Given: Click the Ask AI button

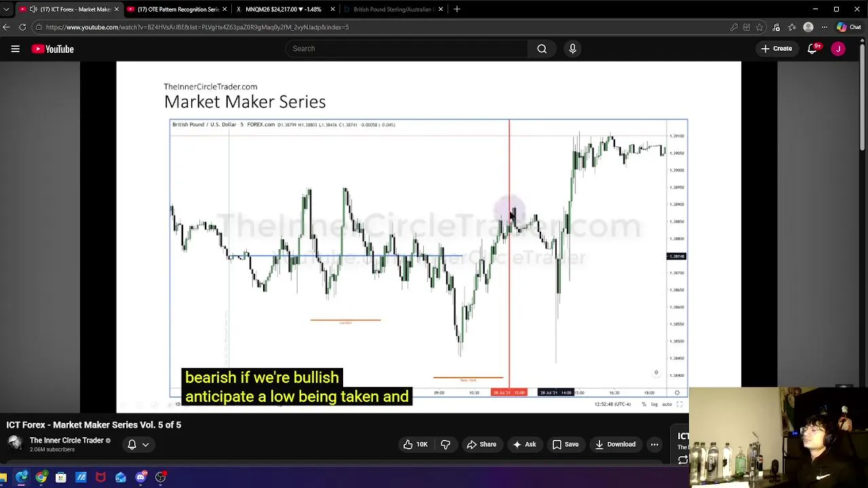Looking at the screenshot, I should coord(524,445).
